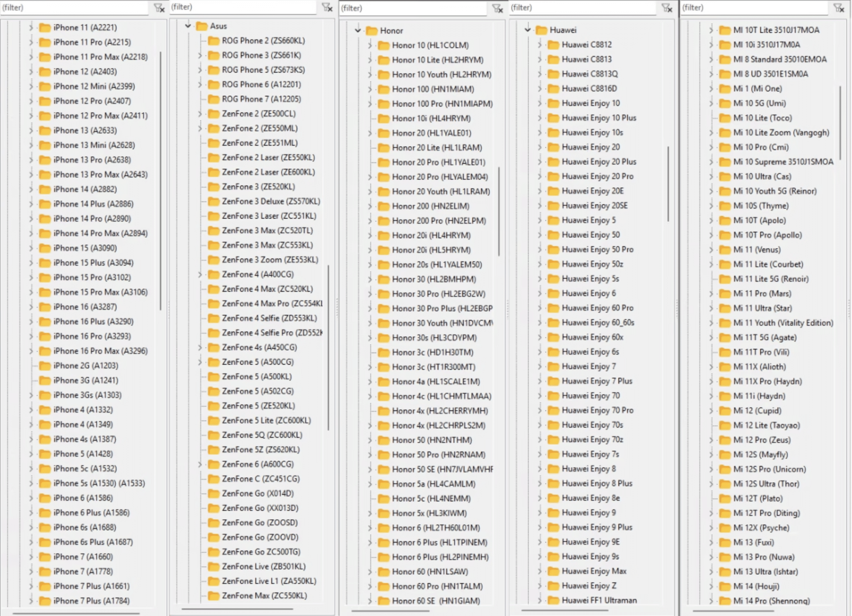Select Honor 50 Pro (HN2RNAM)
Viewport: 852px width, 616px height.
click(x=438, y=455)
